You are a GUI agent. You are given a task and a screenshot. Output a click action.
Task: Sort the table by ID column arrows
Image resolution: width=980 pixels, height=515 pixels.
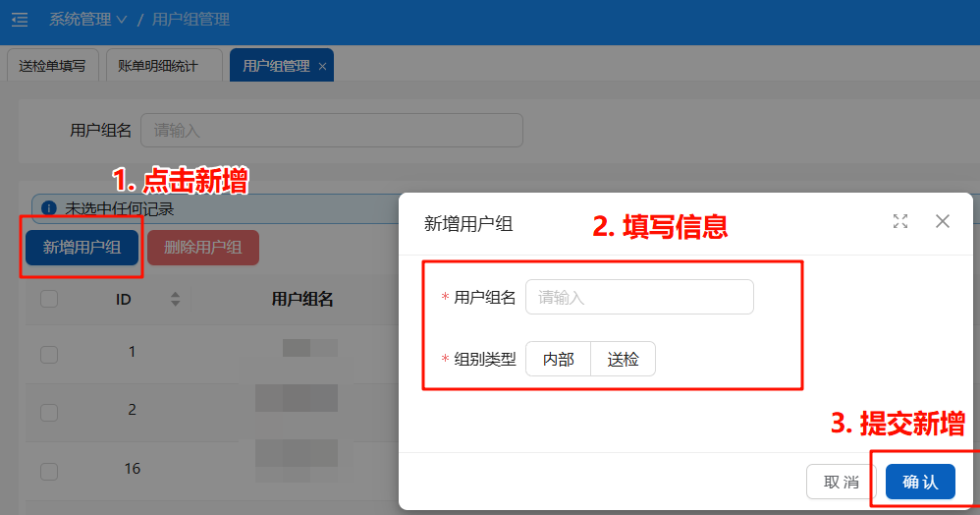[x=176, y=300]
